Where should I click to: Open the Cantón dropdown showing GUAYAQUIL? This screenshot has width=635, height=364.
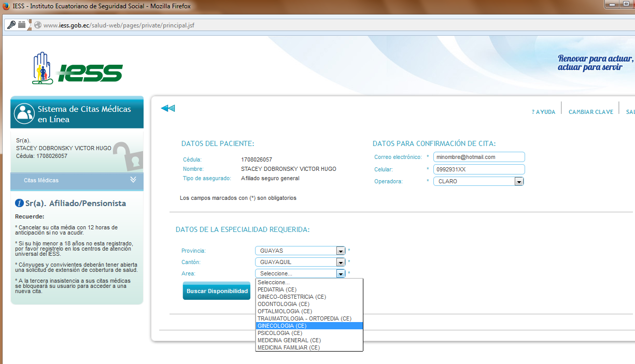(300, 262)
